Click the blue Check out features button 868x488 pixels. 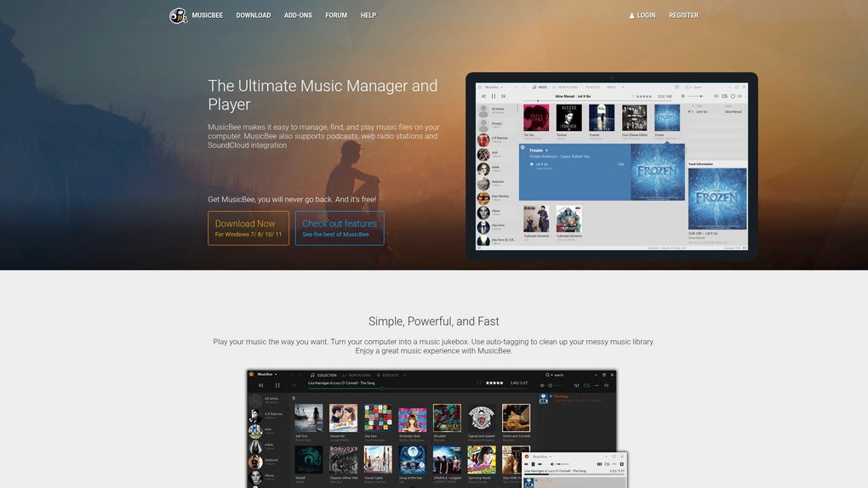340,228
